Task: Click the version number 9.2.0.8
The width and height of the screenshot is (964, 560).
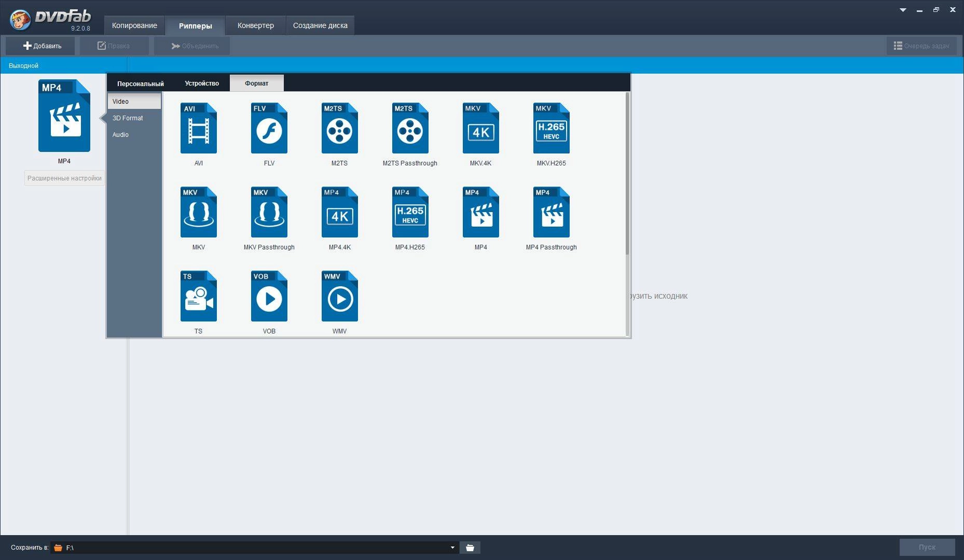Action: point(80,29)
